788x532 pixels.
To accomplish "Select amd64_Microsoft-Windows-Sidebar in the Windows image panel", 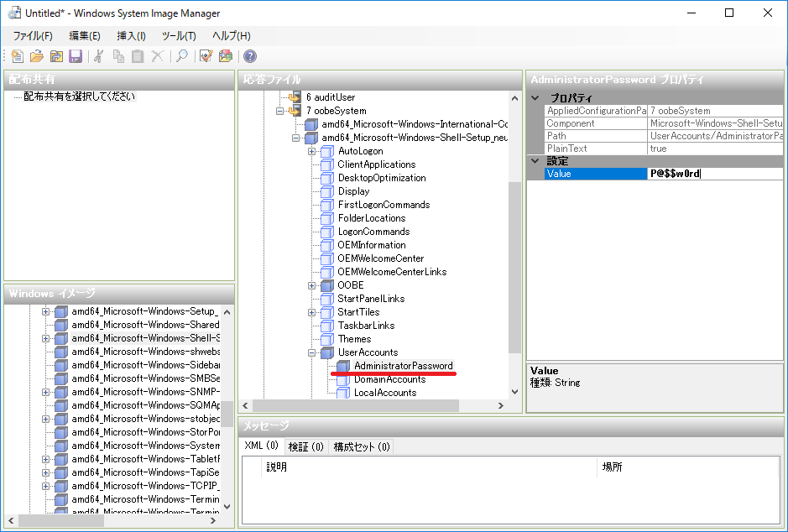I will coord(145,365).
